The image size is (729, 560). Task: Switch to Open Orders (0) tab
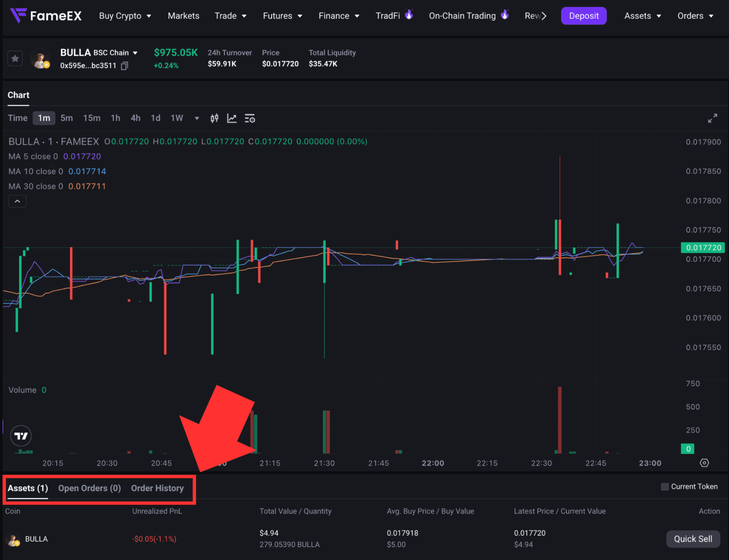(x=89, y=488)
